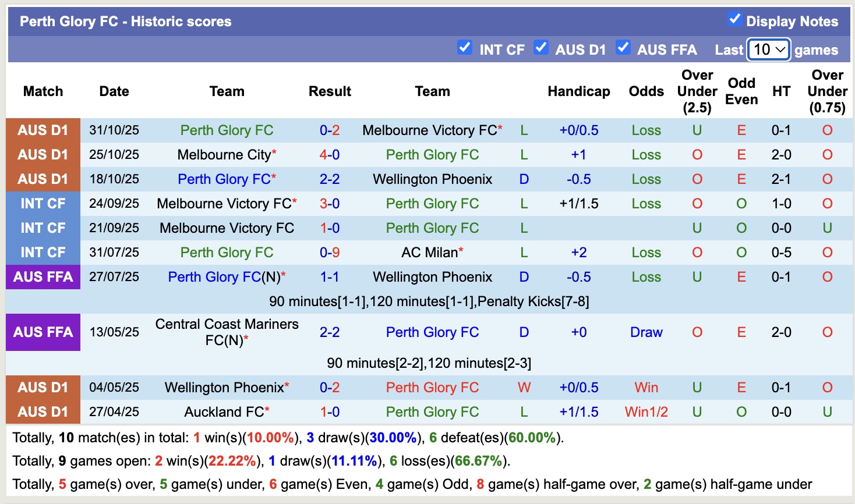This screenshot has height=504, width=855.
Task: Toggle the AUS FFA checkbox off
Action: coord(623,48)
